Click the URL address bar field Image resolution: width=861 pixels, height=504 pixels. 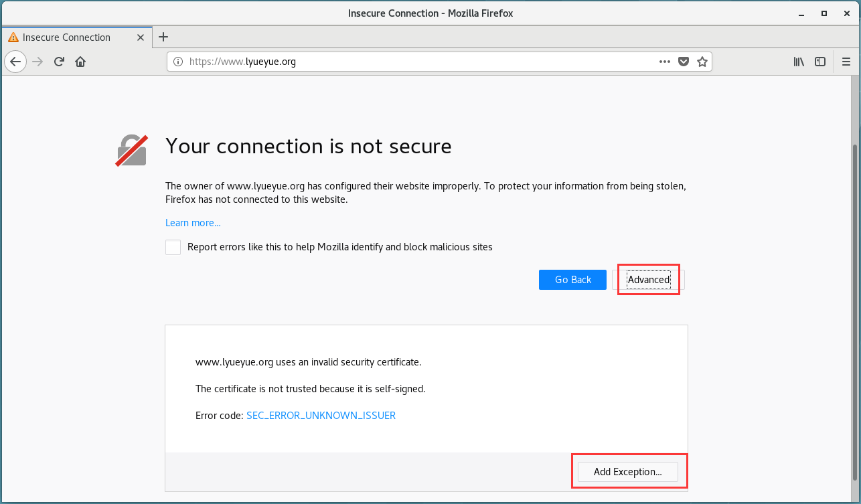[x=439, y=62]
